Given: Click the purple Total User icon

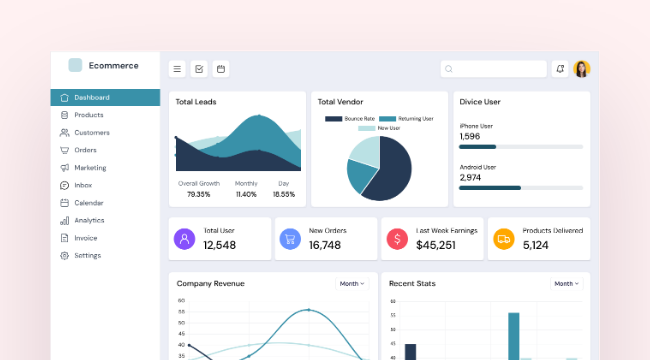Looking at the screenshot, I should pos(184,239).
